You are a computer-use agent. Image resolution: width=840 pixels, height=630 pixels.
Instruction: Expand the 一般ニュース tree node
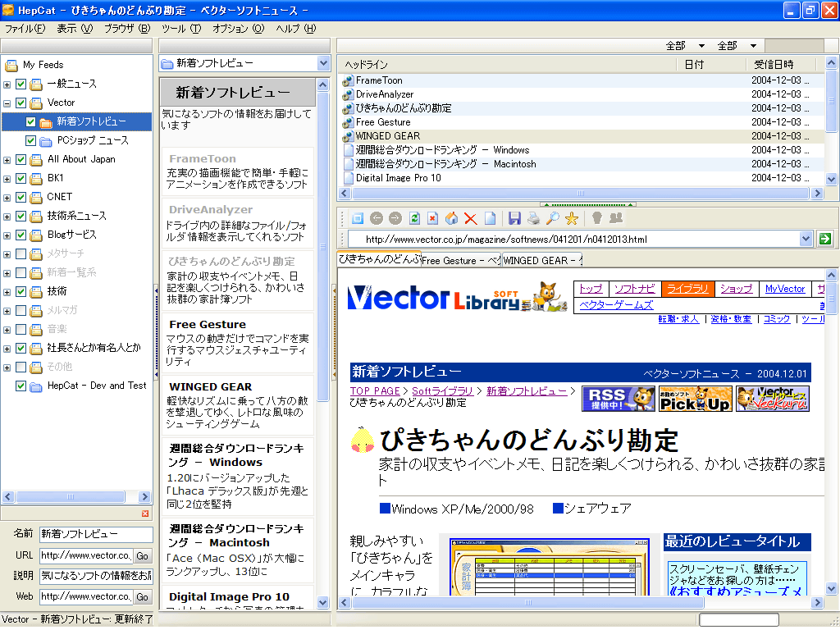[x=7, y=84]
